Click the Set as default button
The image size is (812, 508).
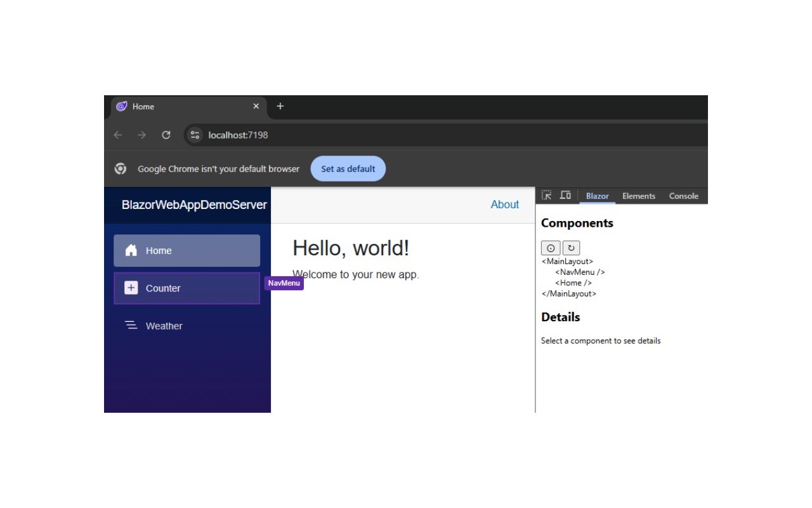(x=348, y=169)
